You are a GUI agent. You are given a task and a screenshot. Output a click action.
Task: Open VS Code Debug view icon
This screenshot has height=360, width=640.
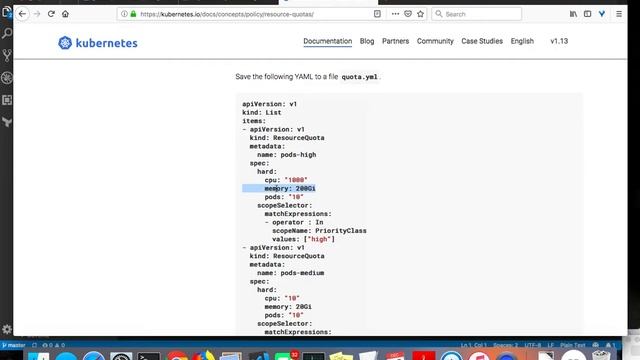point(7,78)
